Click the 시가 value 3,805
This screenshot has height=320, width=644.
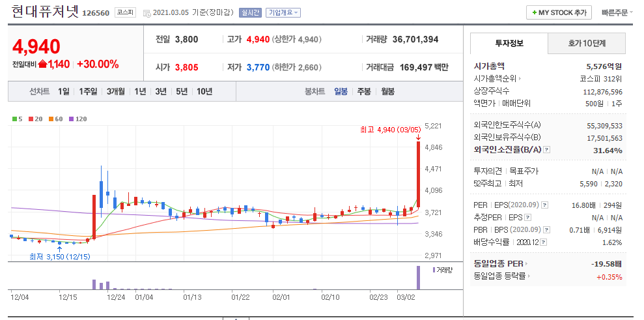click(186, 67)
